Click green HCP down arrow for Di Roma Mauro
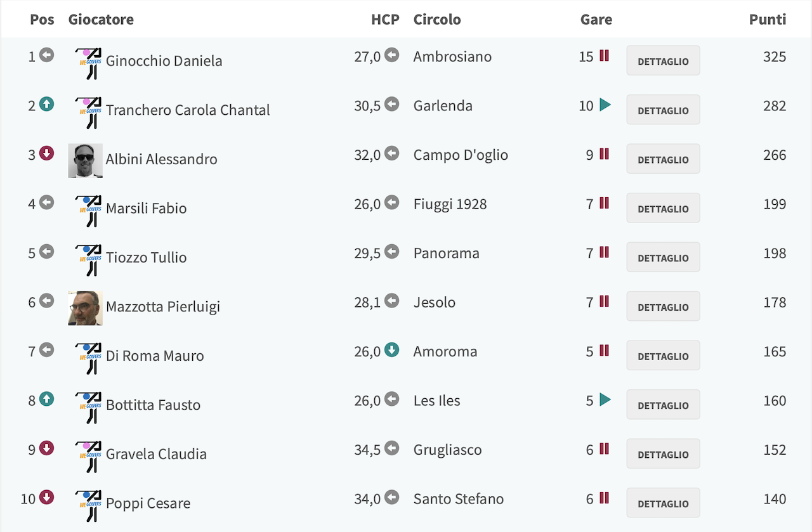Image resolution: width=812 pixels, height=532 pixels. [392, 350]
